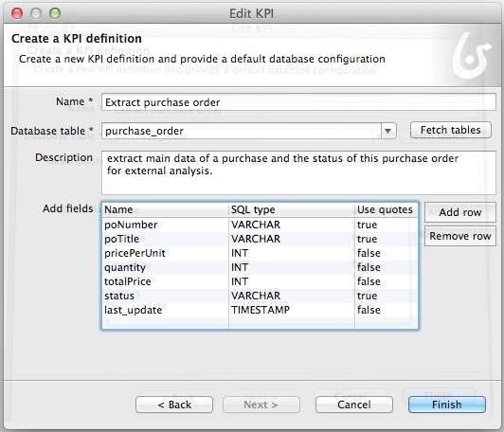Click the SQL type column header

click(x=292, y=209)
